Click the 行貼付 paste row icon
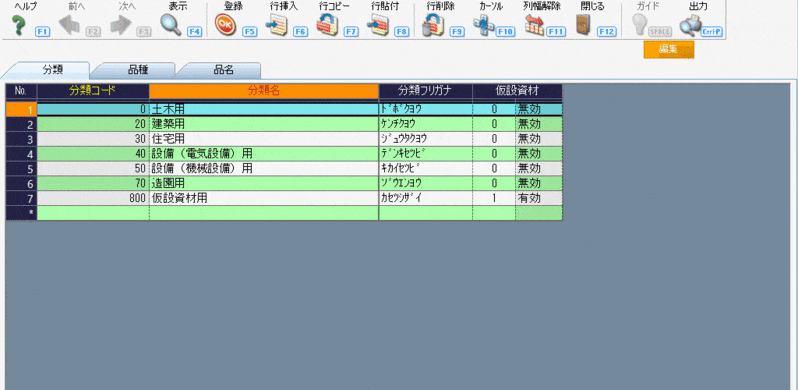This screenshot has height=390, width=798. [x=378, y=25]
